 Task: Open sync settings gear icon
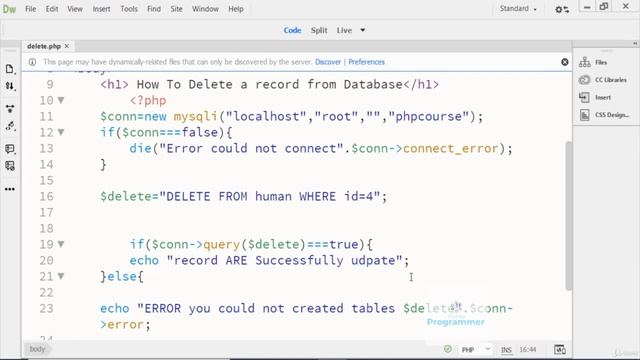[x=562, y=9]
